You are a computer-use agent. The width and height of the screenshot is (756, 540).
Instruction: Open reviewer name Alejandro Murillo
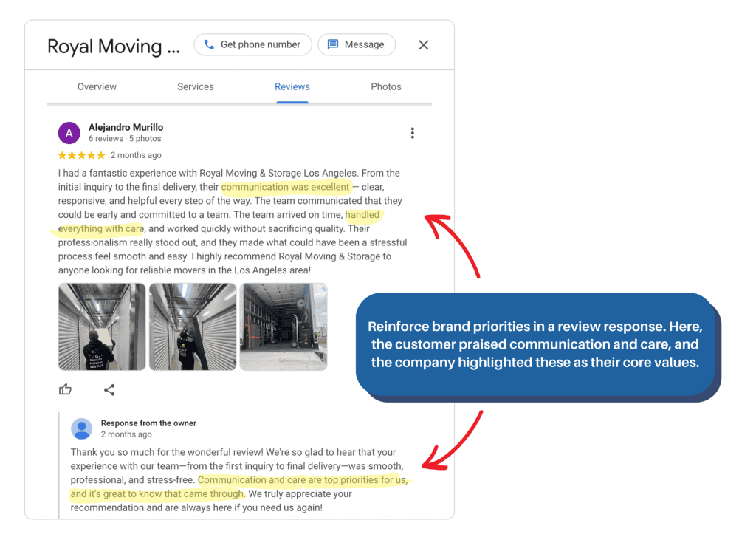pyautogui.click(x=126, y=127)
